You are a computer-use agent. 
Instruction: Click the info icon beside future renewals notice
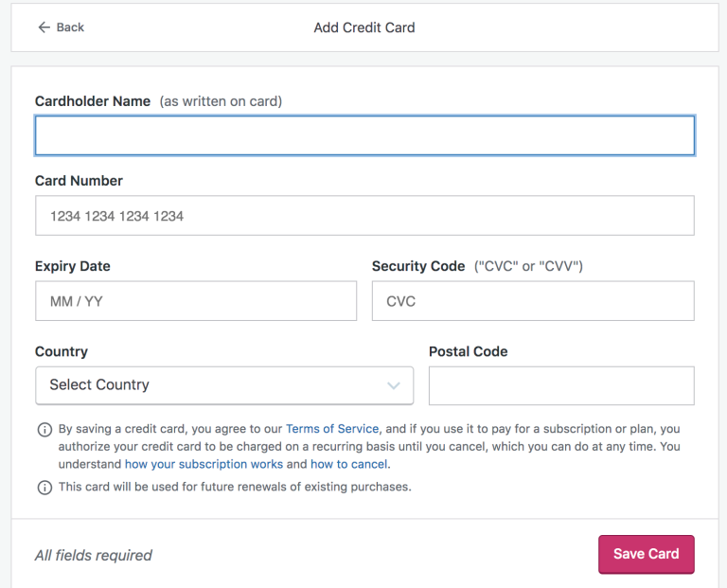(x=44, y=488)
